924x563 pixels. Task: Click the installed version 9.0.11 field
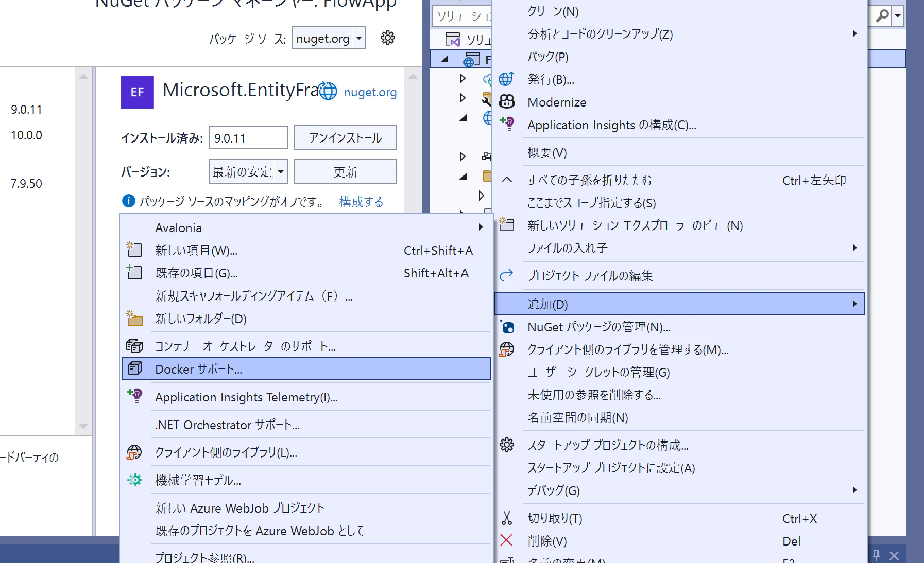[248, 137]
